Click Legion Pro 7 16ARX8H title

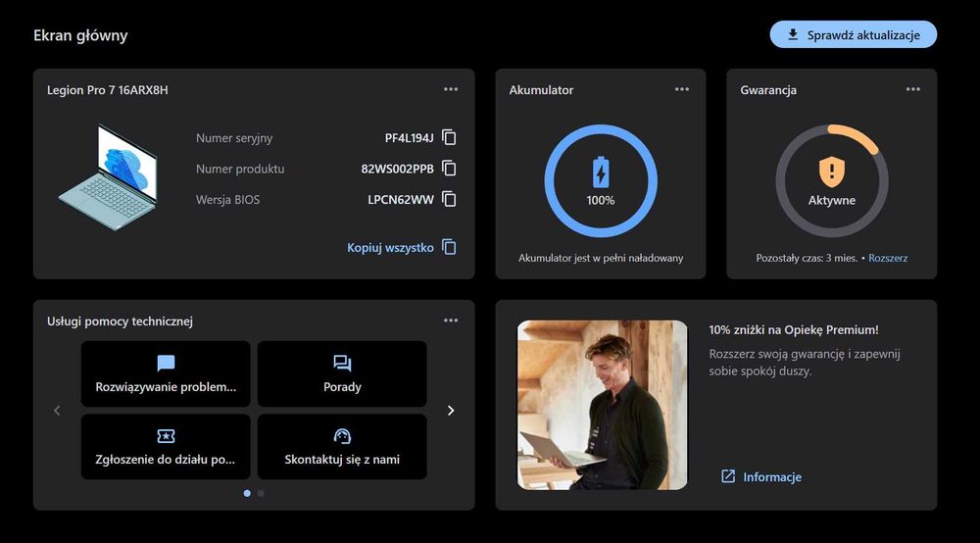(x=108, y=90)
